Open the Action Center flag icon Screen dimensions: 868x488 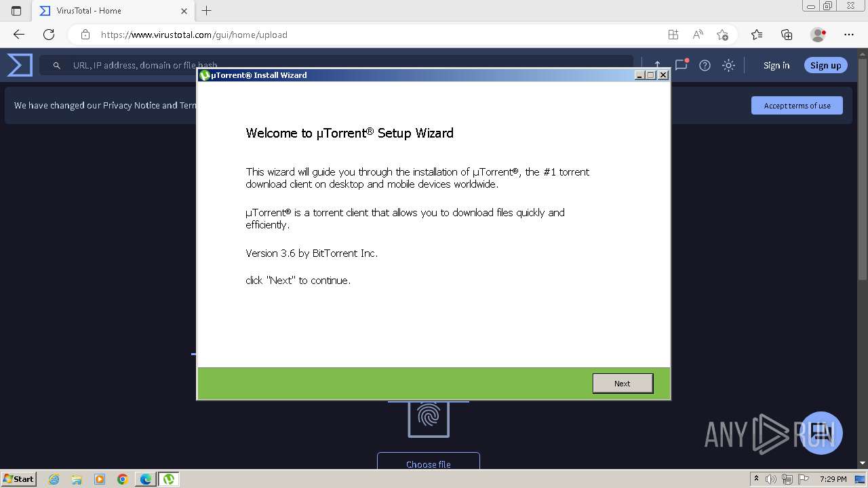pos(804,479)
